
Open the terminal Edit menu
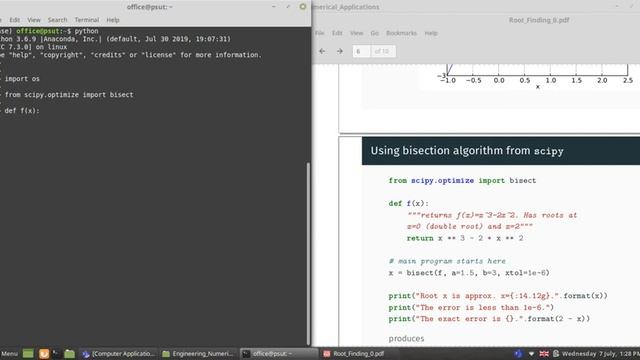pyautogui.click(x=15, y=20)
